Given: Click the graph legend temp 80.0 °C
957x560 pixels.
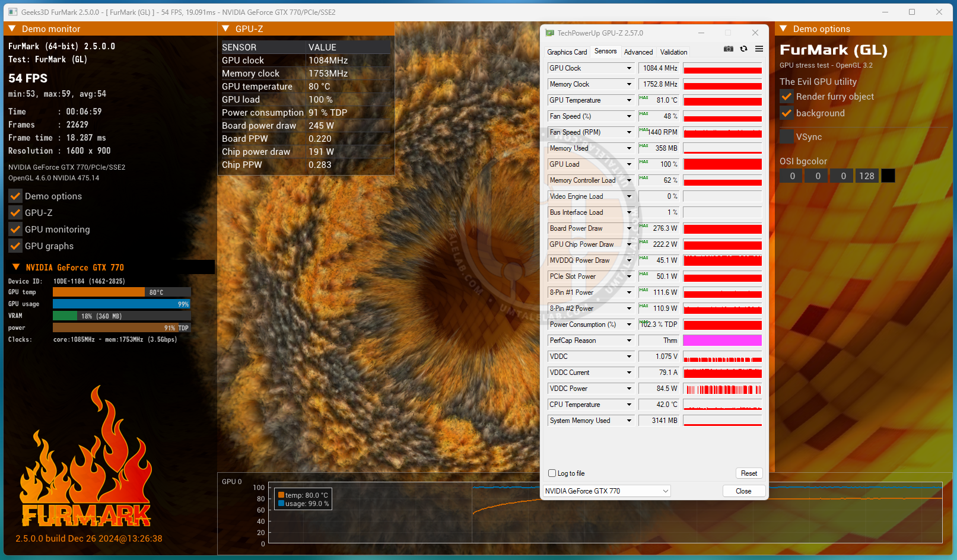Looking at the screenshot, I should coord(303,495).
